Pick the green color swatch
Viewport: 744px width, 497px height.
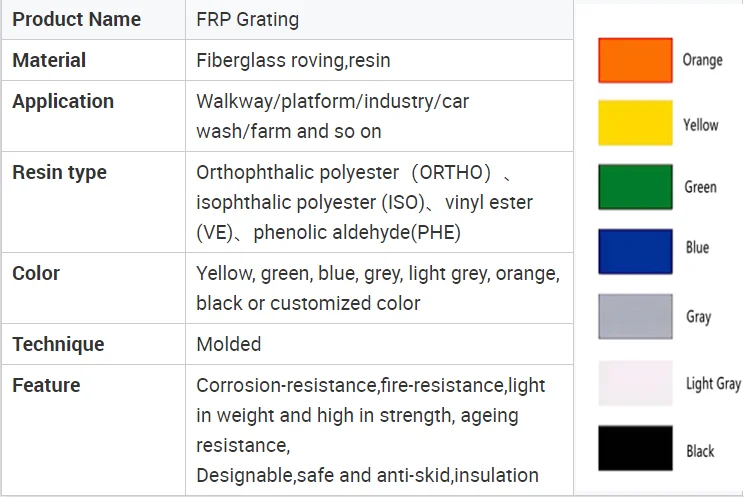pos(635,187)
